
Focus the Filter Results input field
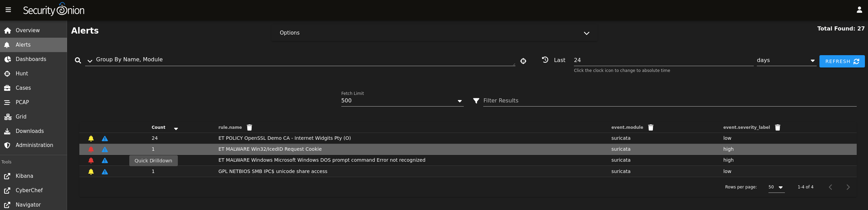coord(669,101)
